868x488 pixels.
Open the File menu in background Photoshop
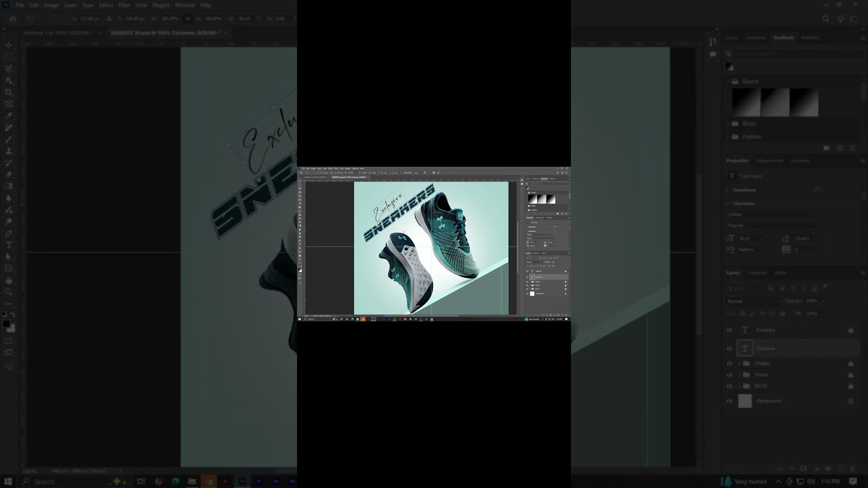click(x=20, y=5)
